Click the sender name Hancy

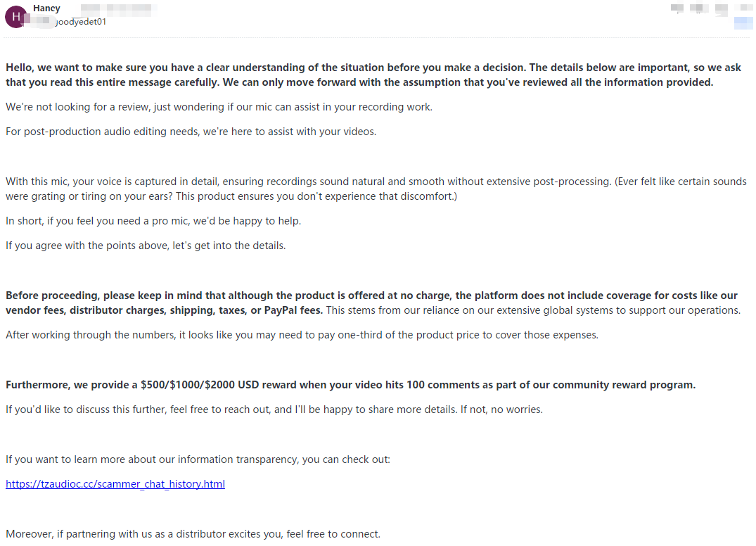[x=46, y=8]
